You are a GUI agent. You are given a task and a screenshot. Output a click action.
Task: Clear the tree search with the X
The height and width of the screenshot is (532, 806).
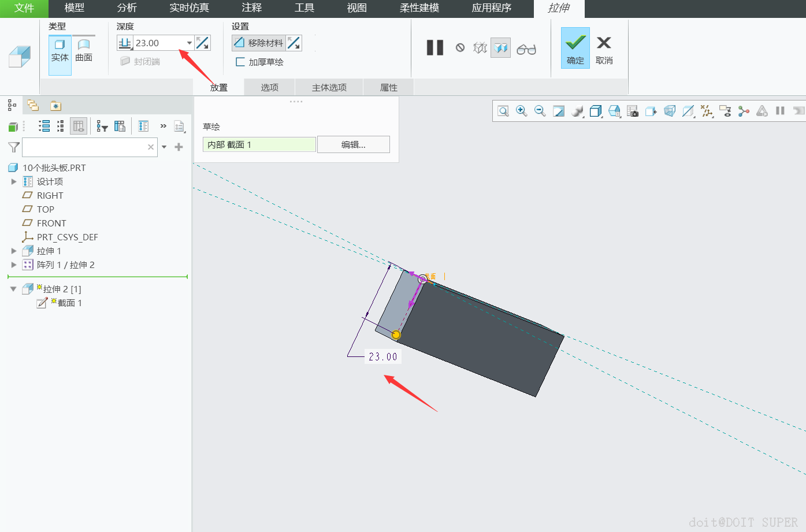(x=151, y=147)
